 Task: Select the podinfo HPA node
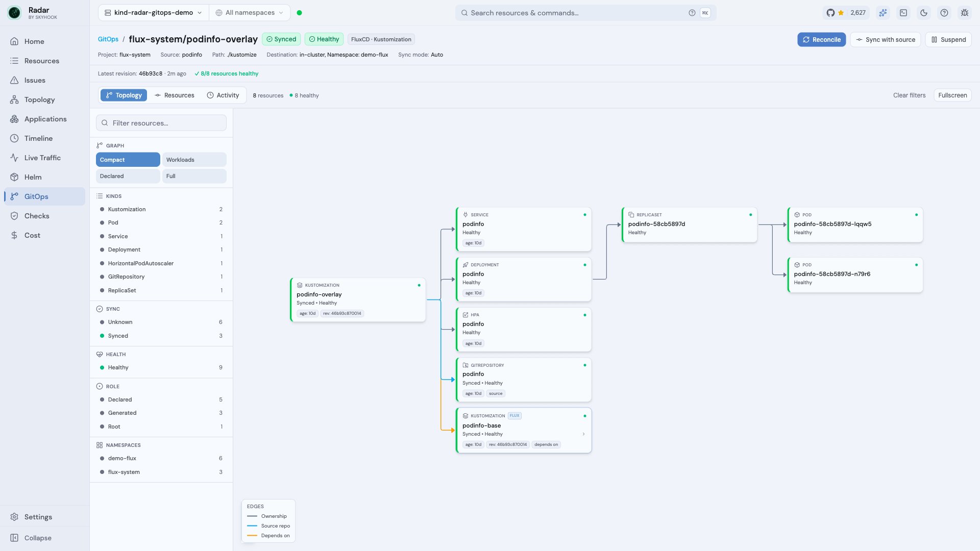(x=524, y=329)
